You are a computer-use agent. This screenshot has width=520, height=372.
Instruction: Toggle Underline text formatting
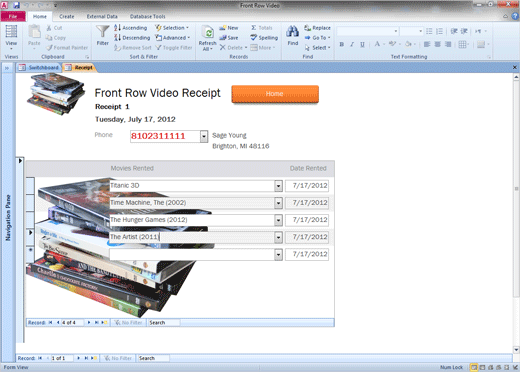[x=362, y=44]
